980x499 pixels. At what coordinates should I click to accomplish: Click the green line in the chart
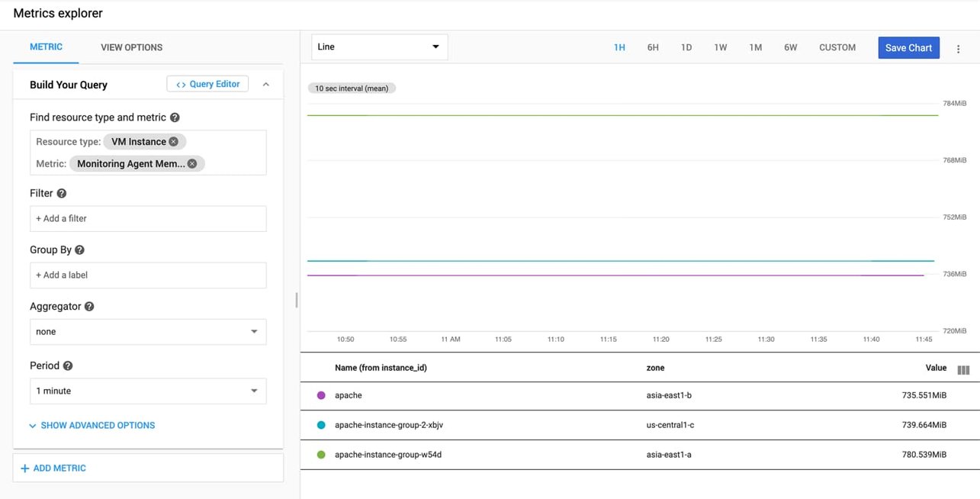point(622,115)
